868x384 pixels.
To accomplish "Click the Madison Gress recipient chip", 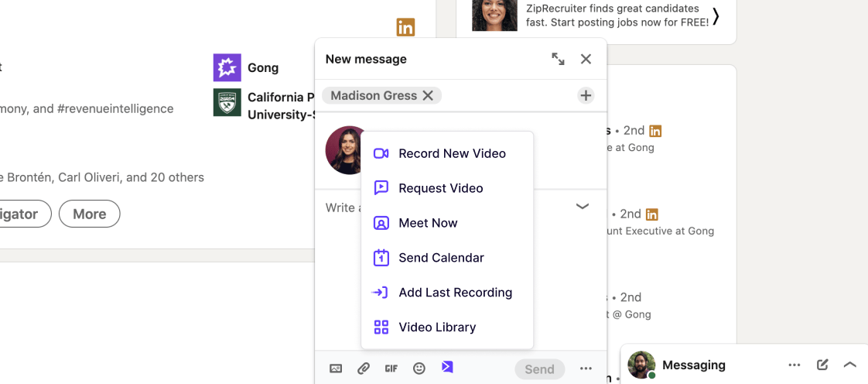I will (381, 96).
